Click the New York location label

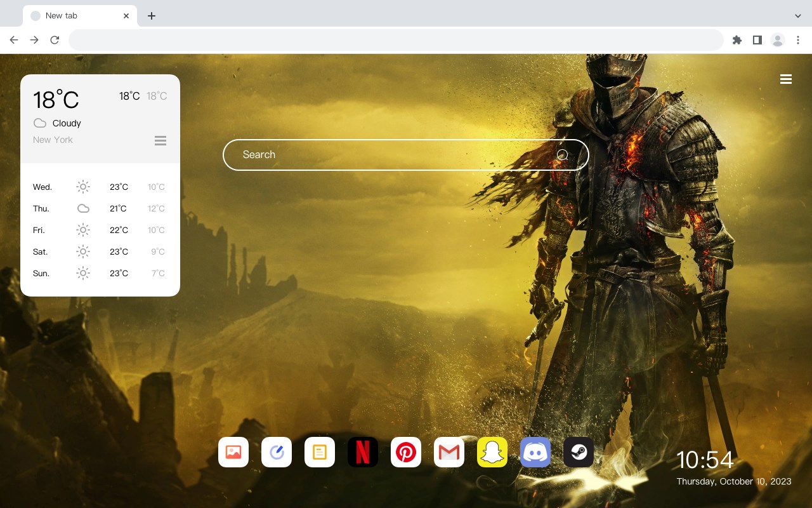(53, 140)
